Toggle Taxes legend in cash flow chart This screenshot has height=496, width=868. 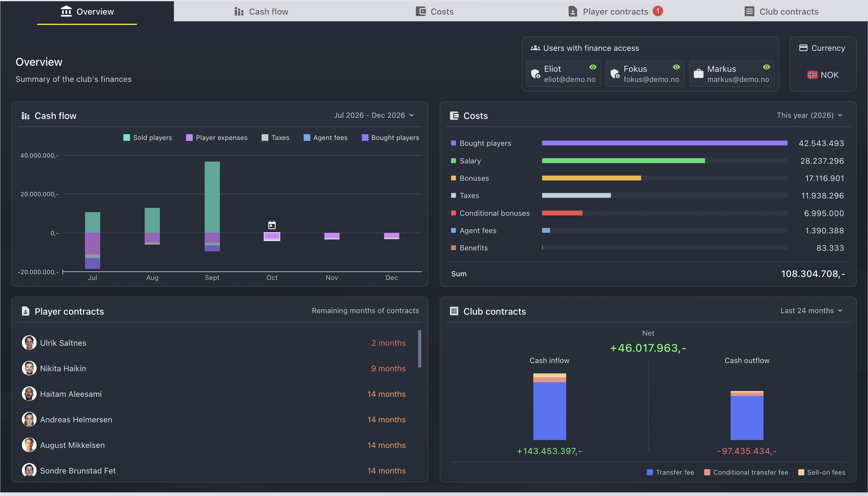click(x=275, y=138)
